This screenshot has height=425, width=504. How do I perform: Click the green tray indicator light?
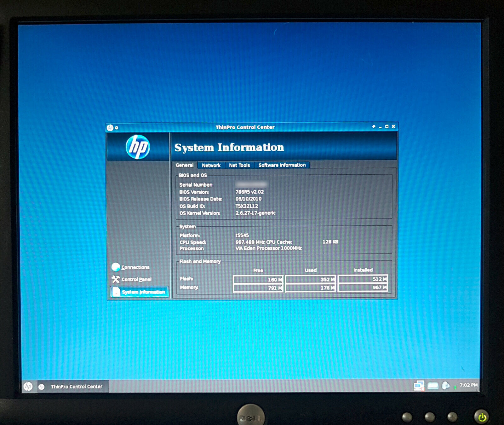pos(455,387)
